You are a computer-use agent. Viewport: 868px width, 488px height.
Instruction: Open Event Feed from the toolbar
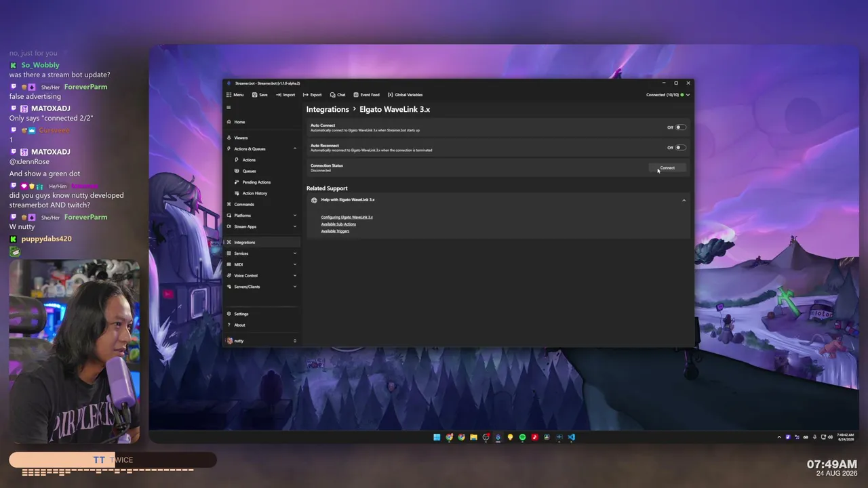(366, 95)
